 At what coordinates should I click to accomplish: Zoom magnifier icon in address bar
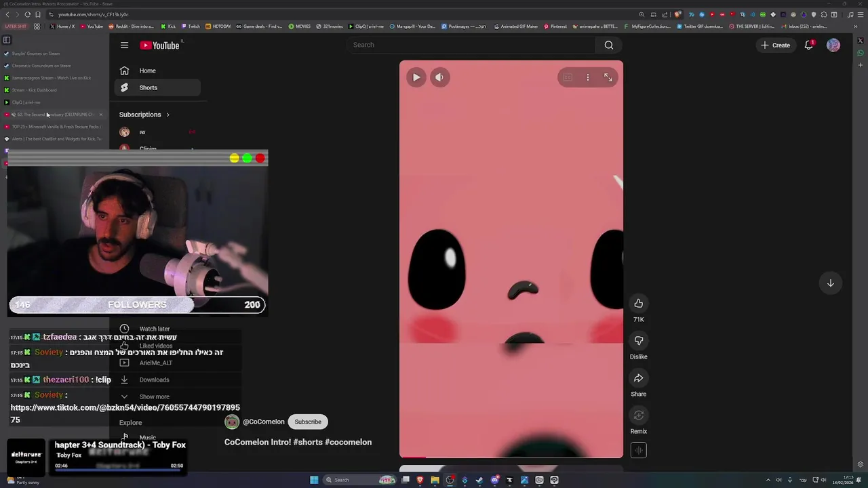pos(642,14)
